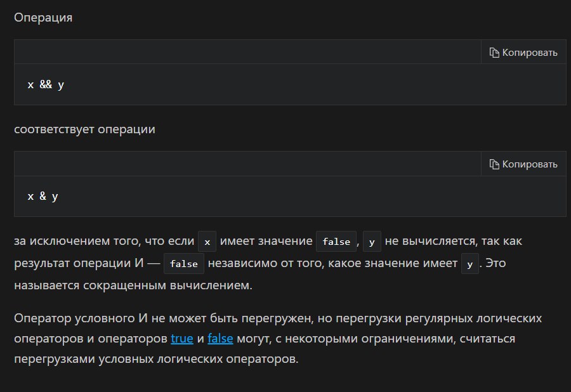The image size is (571, 392).
Task: Click the copy icon above the x && y snippet
Action: pyautogui.click(x=494, y=53)
